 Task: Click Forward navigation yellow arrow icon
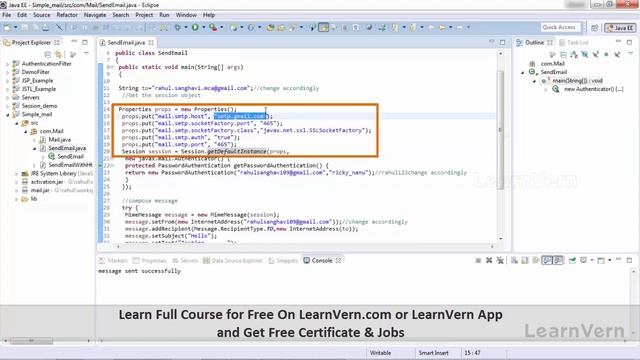pos(442,27)
